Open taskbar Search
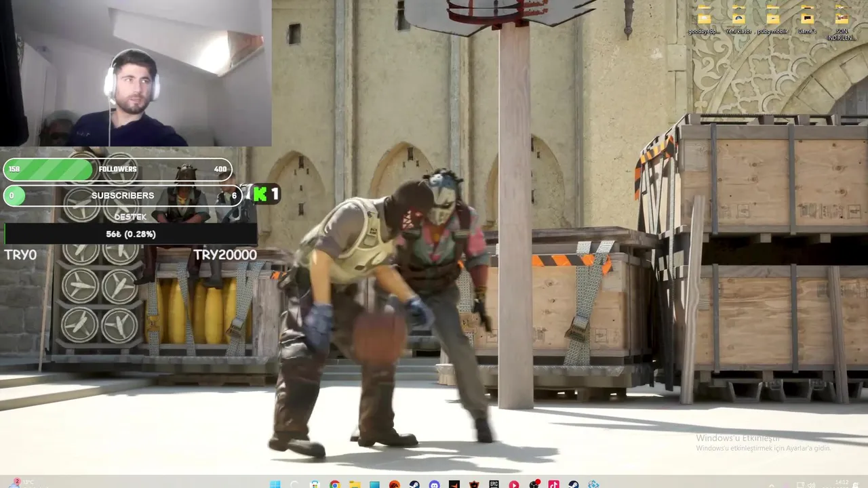This screenshot has width=868, height=488. click(x=294, y=485)
